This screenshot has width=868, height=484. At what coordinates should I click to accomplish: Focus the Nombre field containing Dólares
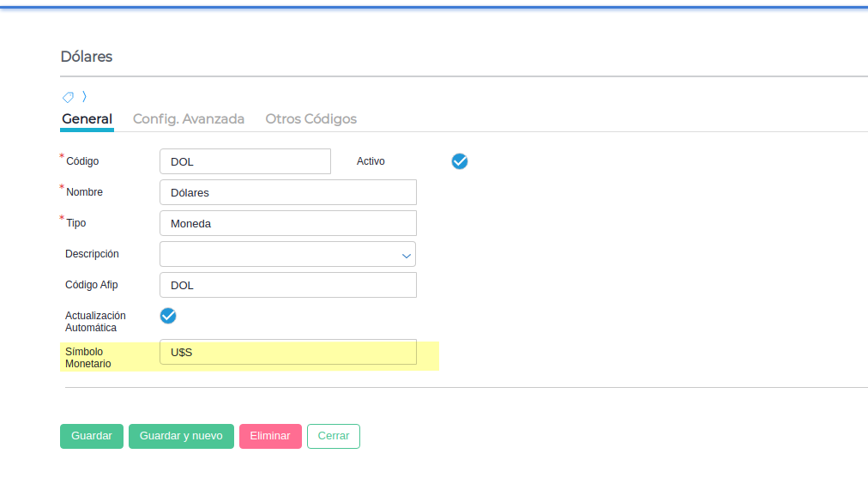pyautogui.click(x=288, y=192)
